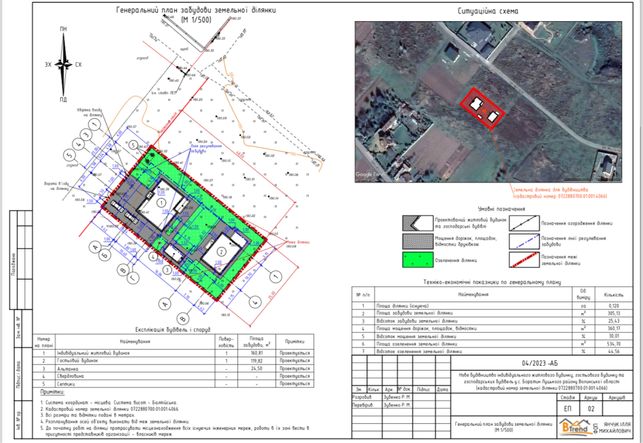Click note 3 about dimensions in metres

[x=87, y=415]
